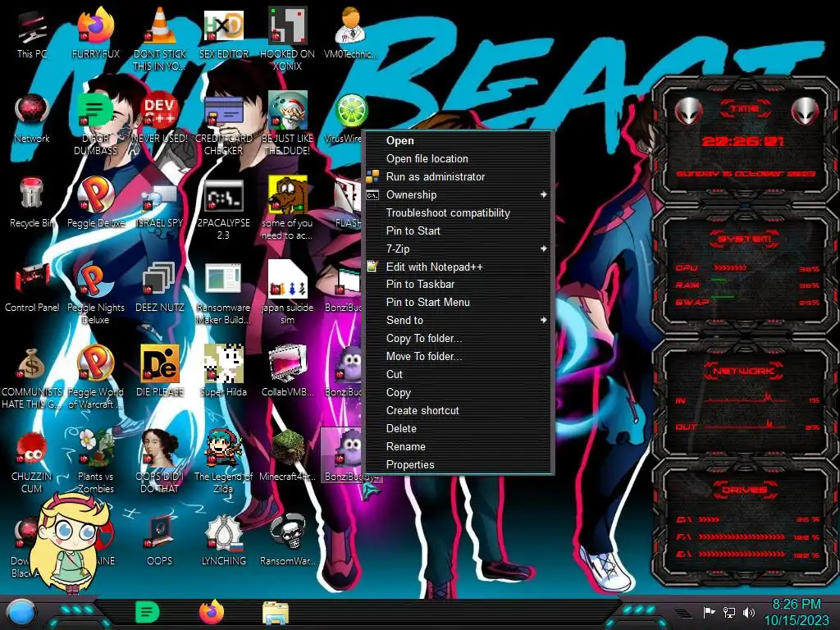This screenshot has width=840, height=630.
Task: Open Peggle World of Warcraft shortcut
Action: click(96, 377)
